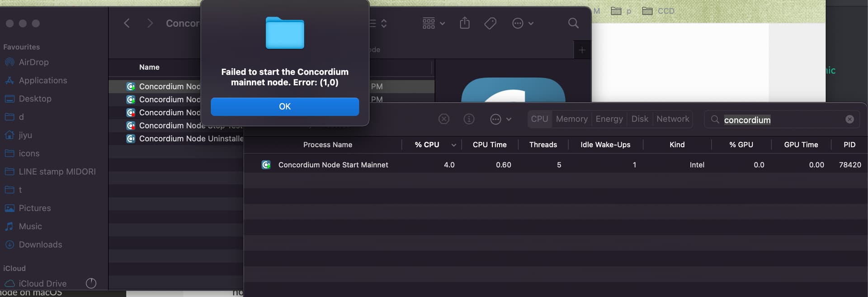Switch to Energy tab in Activity Monitor
This screenshot has height=297, width=868.
609,119
